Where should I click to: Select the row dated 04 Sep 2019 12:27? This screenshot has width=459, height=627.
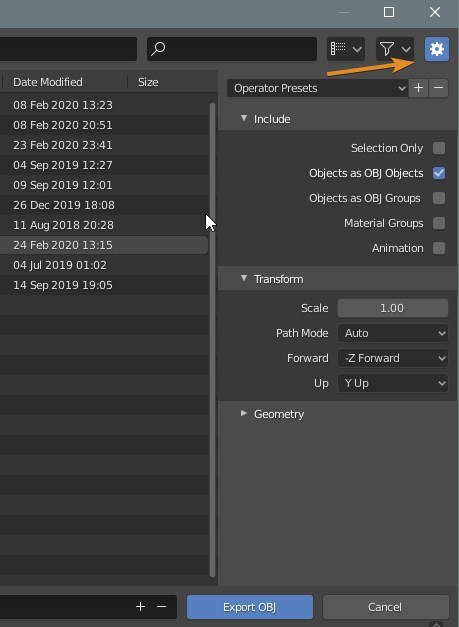click(104, 165)
